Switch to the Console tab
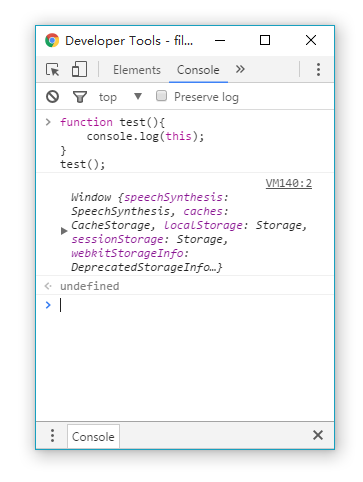Viewport: 363px width, 482px height. click(x=198, y=70)
